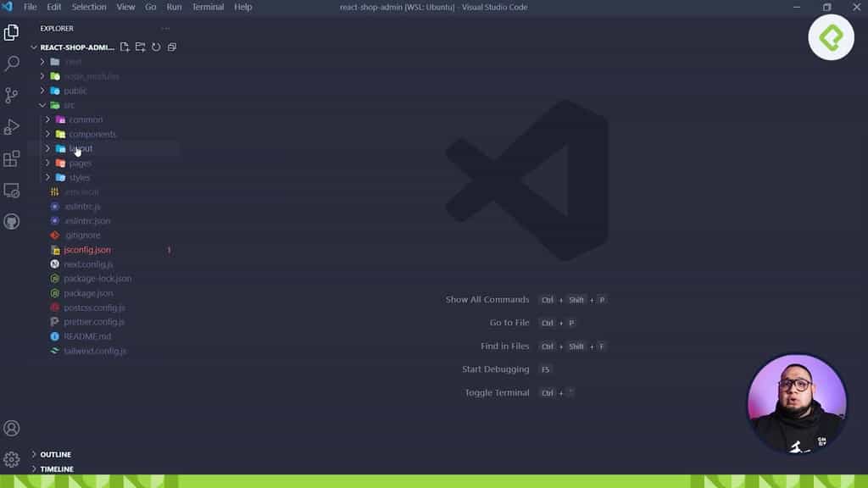Screen dimensions: 868x488
Task: Click the New File icon in Explorer
Action: click(x=125, y=47)
